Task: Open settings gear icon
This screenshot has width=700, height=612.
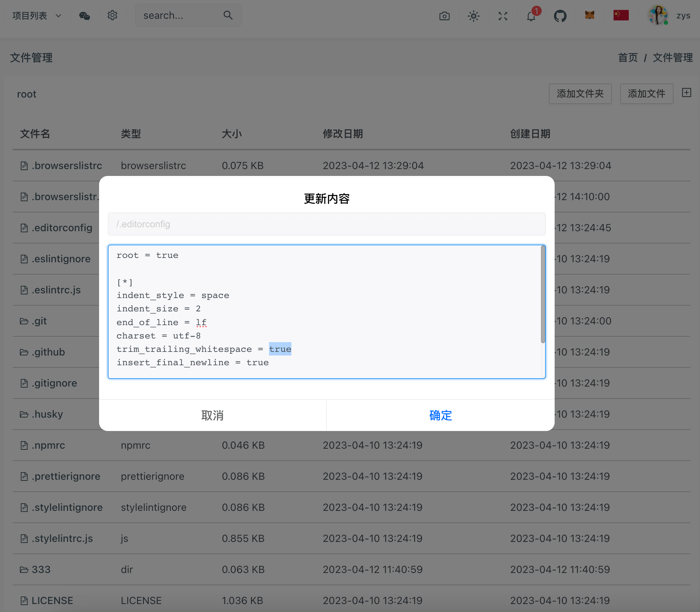Action: (112, 16)
